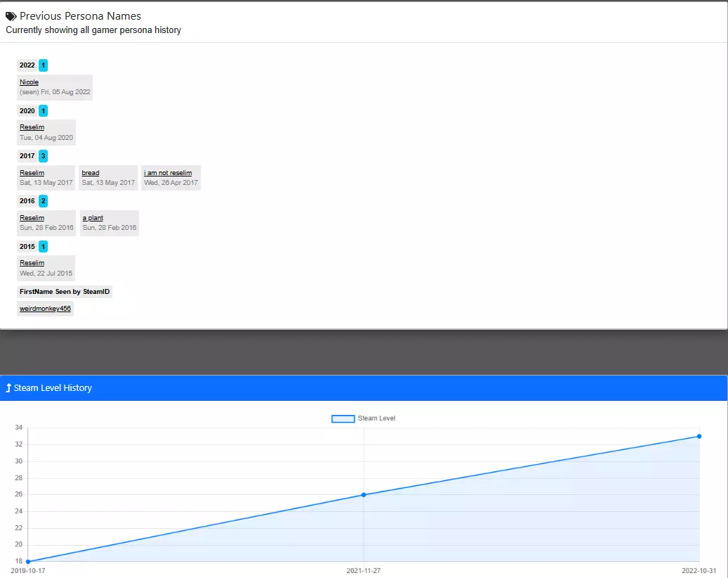
Task: Open the weirdmonkey456 first name link
Action: coord(45,309)
